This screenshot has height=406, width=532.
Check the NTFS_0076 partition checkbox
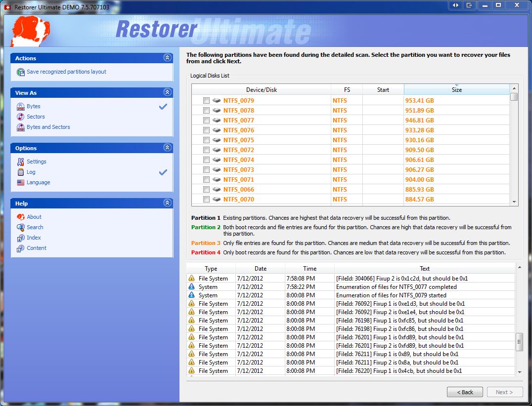coord(206,130)
